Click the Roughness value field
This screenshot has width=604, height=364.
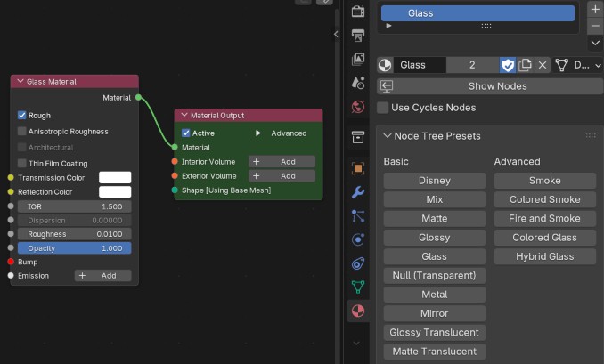point(74,234)
